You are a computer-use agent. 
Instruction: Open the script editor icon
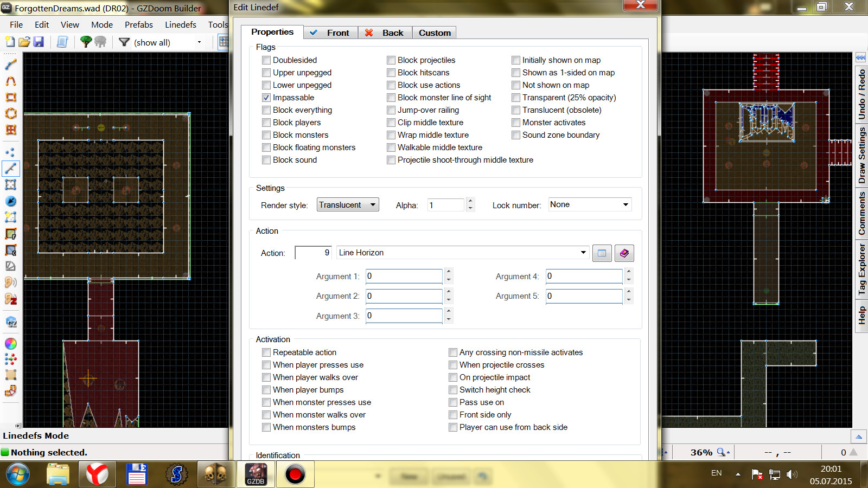point(62,42)
